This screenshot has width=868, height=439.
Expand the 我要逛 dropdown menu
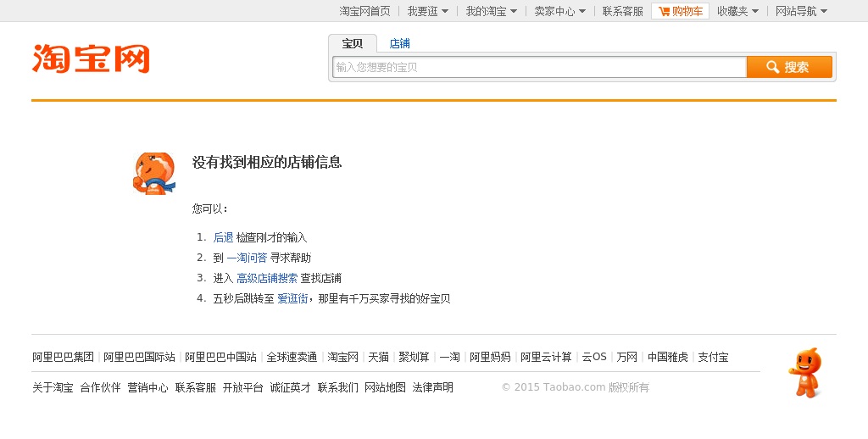[x=427, y=11]
